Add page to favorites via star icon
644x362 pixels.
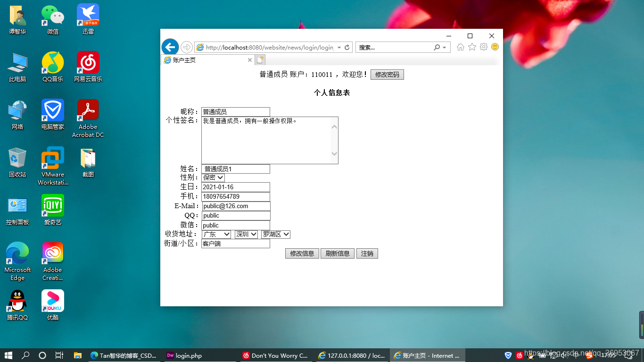pyautogui.click(x=471, y=47)
